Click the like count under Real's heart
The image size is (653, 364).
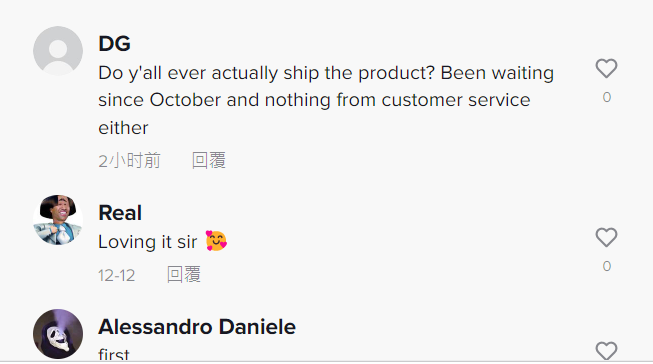(606, 266)
